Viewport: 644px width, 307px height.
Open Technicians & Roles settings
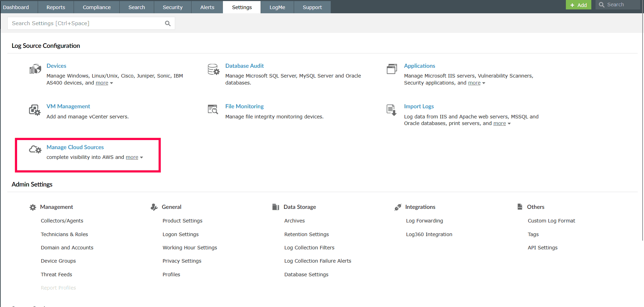pyautogui.click(x=64, y=234)
